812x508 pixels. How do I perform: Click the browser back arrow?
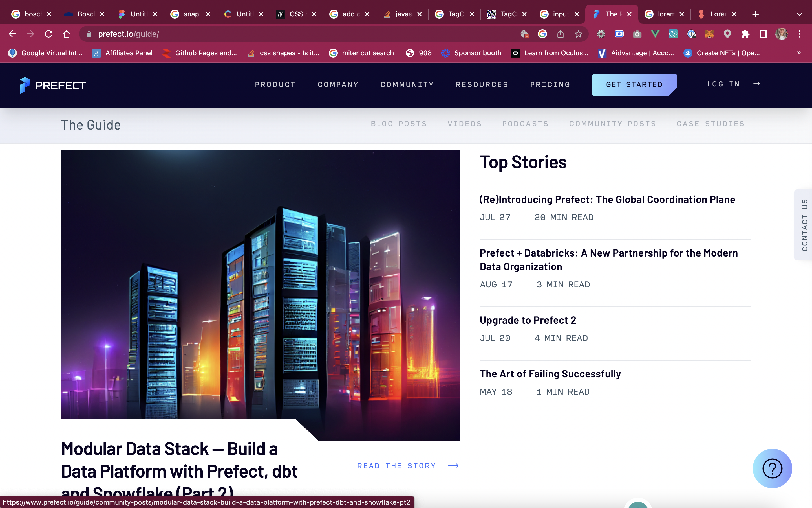coord(12,34)
